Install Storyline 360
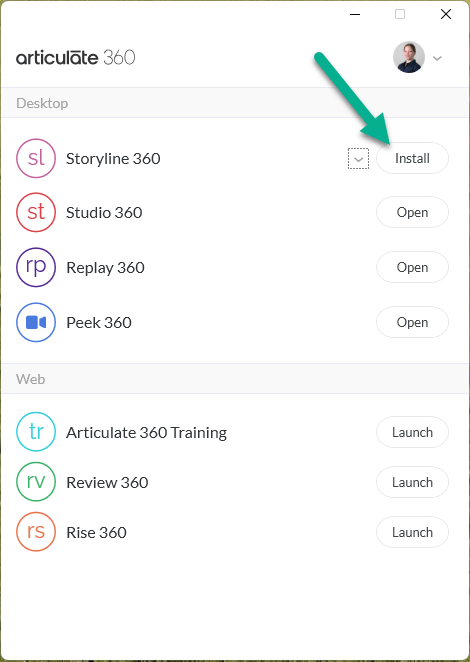Screen dimensions: 470x662 pyautogui.click(x=412, y=158)
